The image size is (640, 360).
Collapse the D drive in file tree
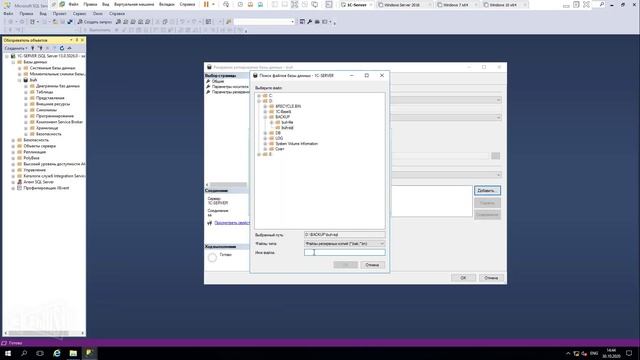(259, 101)
